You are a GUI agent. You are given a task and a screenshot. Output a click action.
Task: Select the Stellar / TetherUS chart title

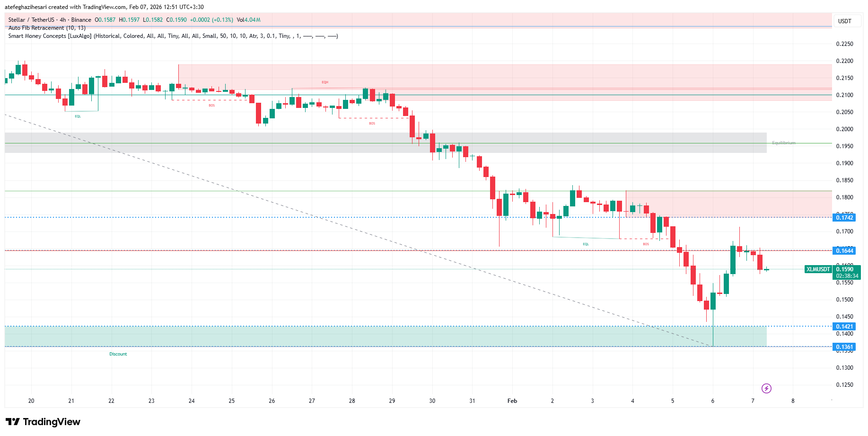(x=50, y=20)
